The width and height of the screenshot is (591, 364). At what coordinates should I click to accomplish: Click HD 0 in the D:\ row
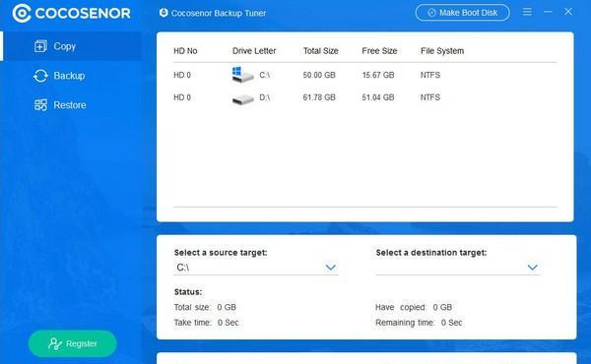click(182, 97)
